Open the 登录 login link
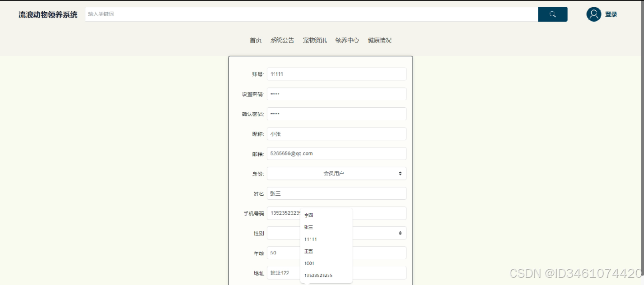This screenshot has height=285, width=644. pyautogui.click(x=611, y=14)
